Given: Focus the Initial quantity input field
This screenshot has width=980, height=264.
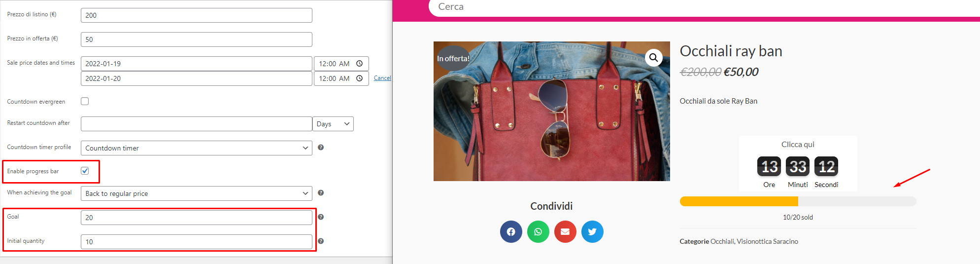Looking at the screenshot, I should coord(197,242).
